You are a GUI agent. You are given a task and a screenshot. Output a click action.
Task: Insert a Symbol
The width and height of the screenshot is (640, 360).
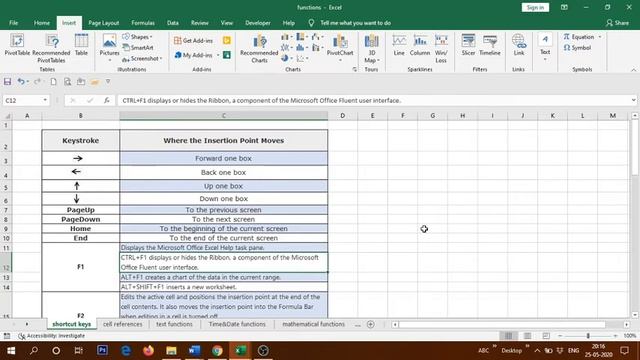click(x=577, y=48)
